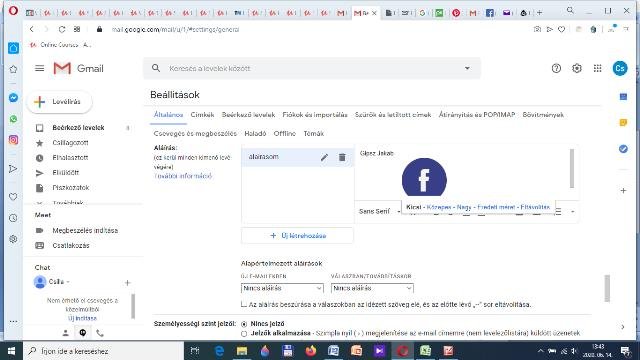The image size is (640, 360).
Task: Open Firefox from the taskbar
Action: click(311, 351)
